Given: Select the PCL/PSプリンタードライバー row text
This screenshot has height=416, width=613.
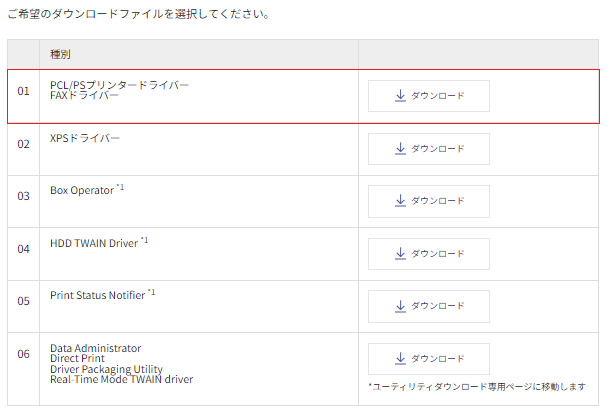Looking at the screenshot, I should (119, 85).
